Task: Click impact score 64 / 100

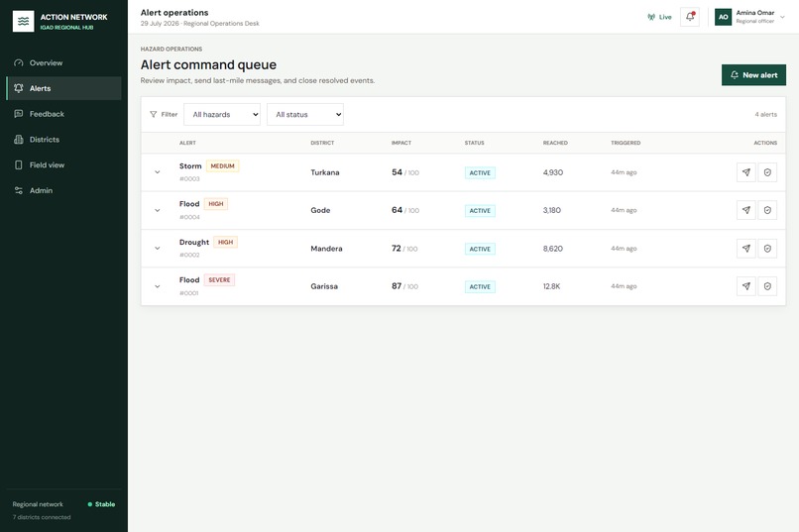Action: point(405,210)
